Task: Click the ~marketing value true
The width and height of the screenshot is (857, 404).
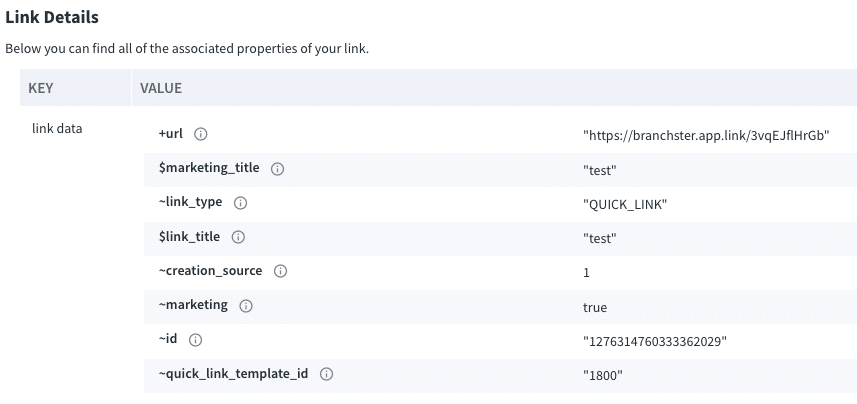Action: [595, 307]
